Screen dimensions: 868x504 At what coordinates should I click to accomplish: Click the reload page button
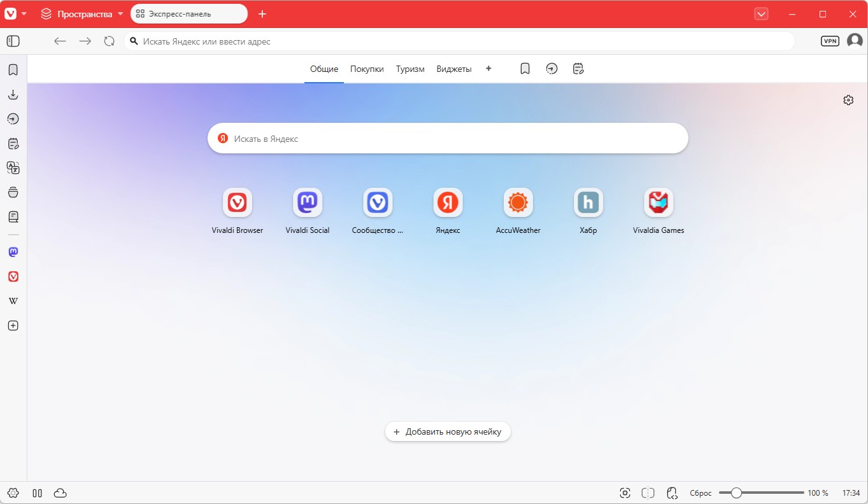110,41
